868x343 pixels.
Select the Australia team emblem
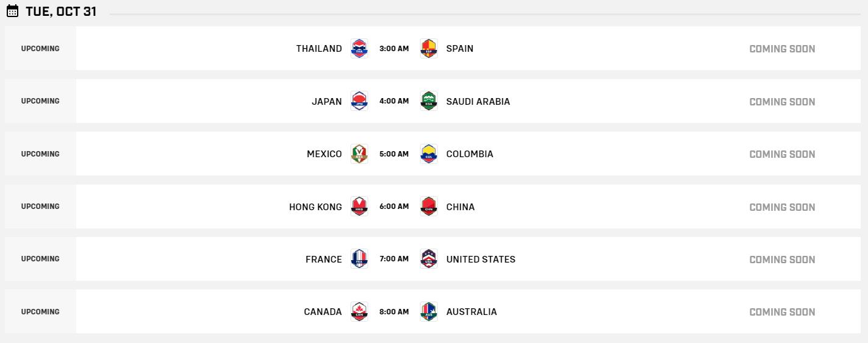[429, 312]
